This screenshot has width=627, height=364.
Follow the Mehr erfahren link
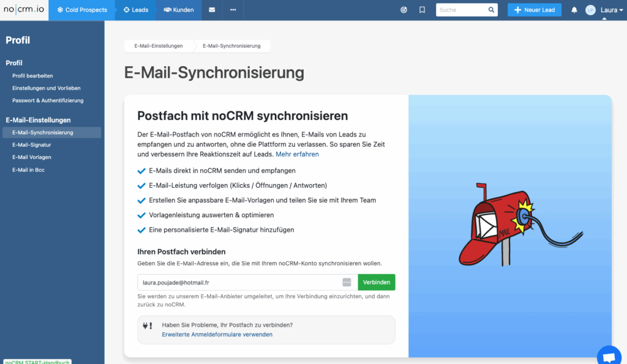click(x=297, y=154)
